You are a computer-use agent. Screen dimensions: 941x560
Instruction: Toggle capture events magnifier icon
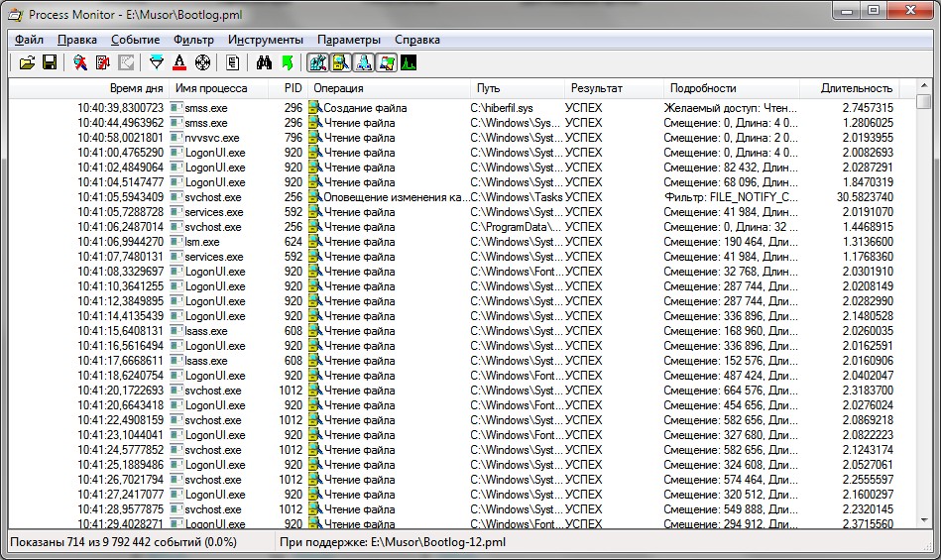(79, 62)
